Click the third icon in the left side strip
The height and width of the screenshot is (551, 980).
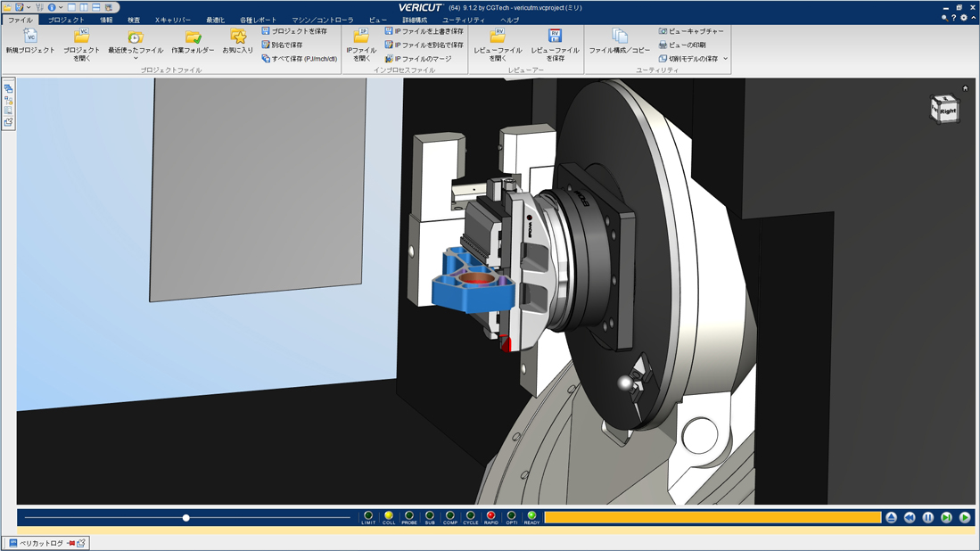point(8,111)
